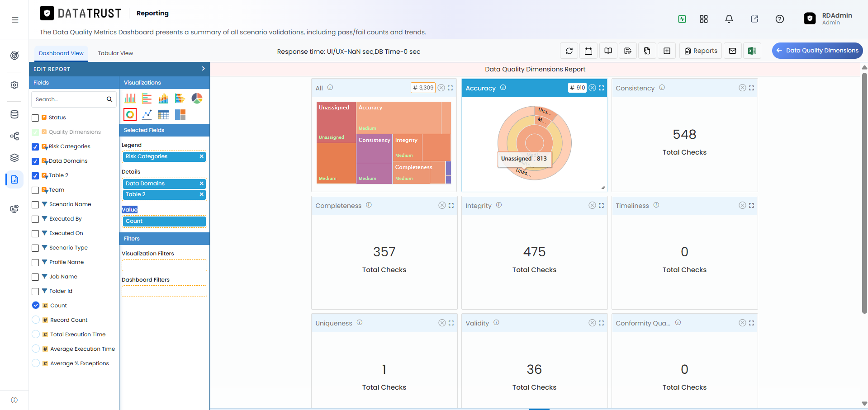Click the Integrity block in the treemap
The width and height of the screenshot is (868, 410).
tap(408, 148)
